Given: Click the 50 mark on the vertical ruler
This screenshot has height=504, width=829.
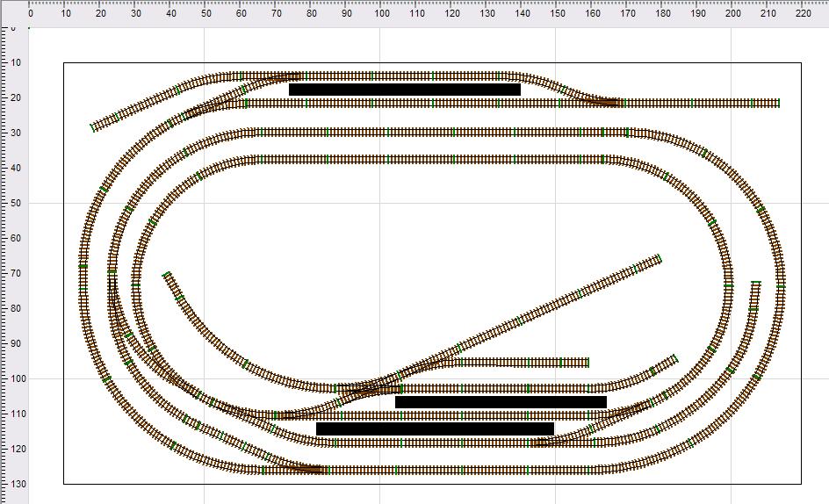Looking at the screenshot, I should point(15,203).
